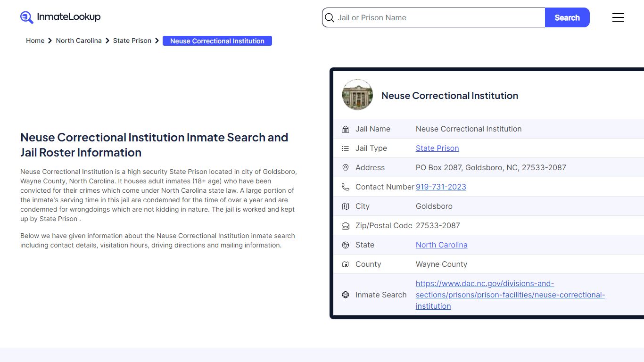Click the Jail Type list icon

(x=346, y=148)
